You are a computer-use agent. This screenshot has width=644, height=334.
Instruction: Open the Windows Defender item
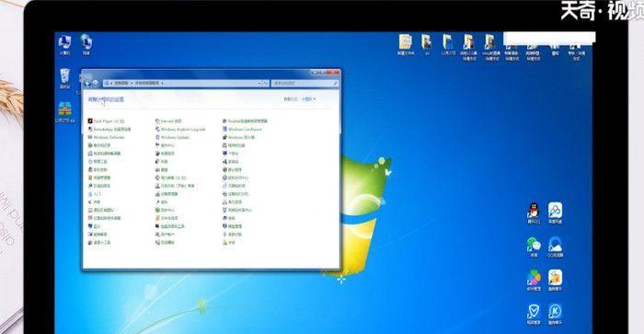click(x=106, y=137)
